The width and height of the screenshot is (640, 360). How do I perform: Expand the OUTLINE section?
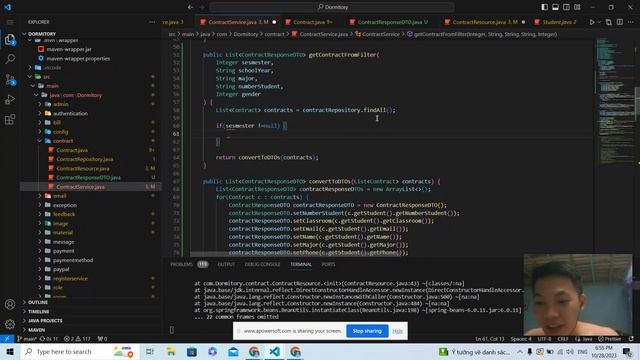(38, 302)
